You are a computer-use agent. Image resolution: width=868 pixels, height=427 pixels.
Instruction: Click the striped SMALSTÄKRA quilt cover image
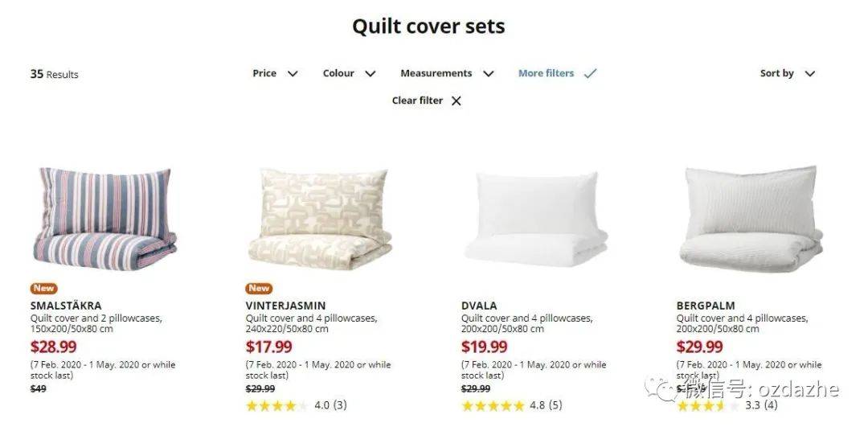pos(104,219)
